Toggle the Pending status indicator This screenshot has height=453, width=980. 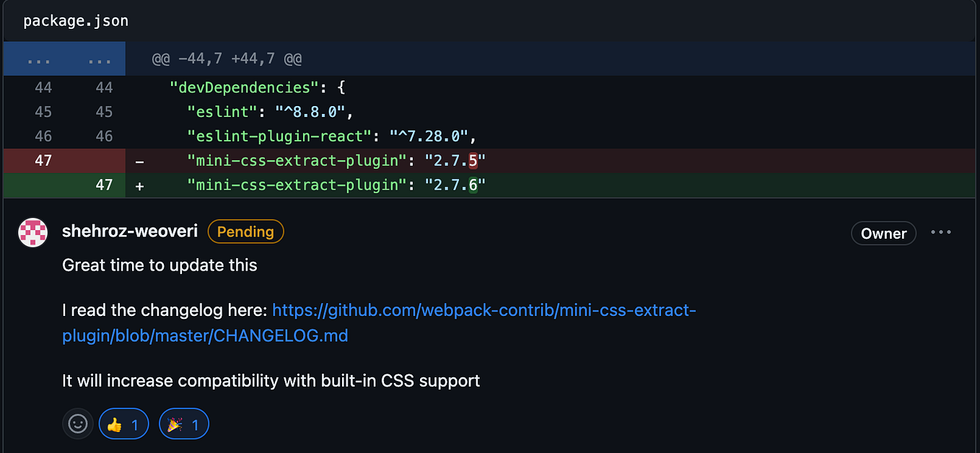(245, 232)
